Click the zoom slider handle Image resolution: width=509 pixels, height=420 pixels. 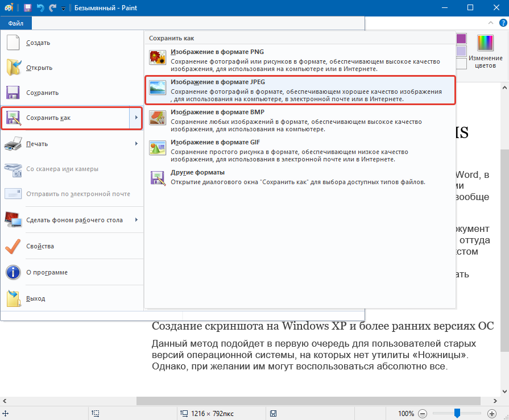(x=457, y=413)
